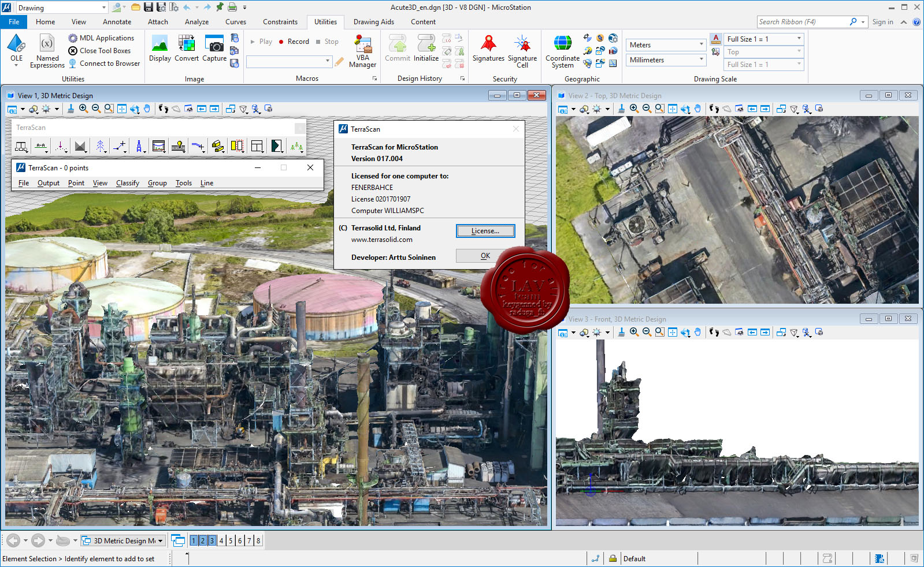
Task: Open 3D Metric Design model dropdown
Action: pos(123,540)
